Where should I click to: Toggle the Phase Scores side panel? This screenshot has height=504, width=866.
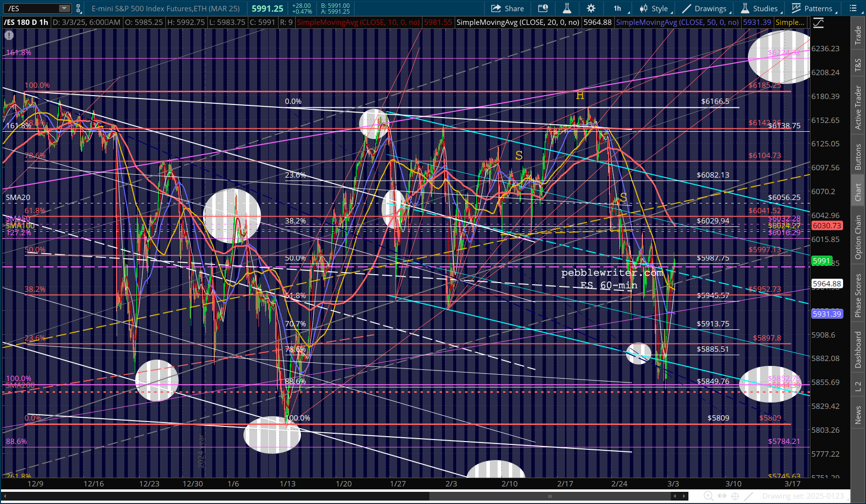coord(858,295)
